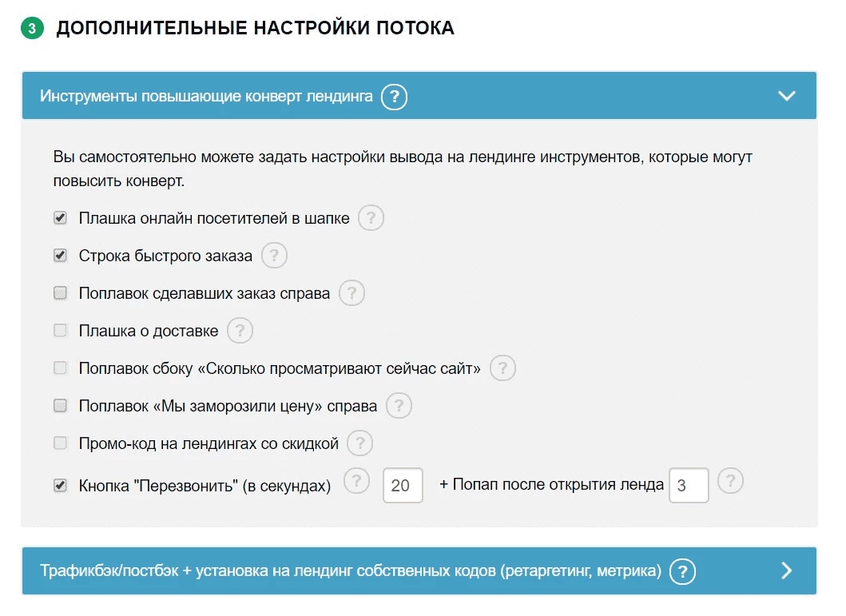The width and height of the screenshot is (846, 616).
Task: Enable «Промо-код на лендингах со скидкой» checkbox
Action: coord(60,443)
